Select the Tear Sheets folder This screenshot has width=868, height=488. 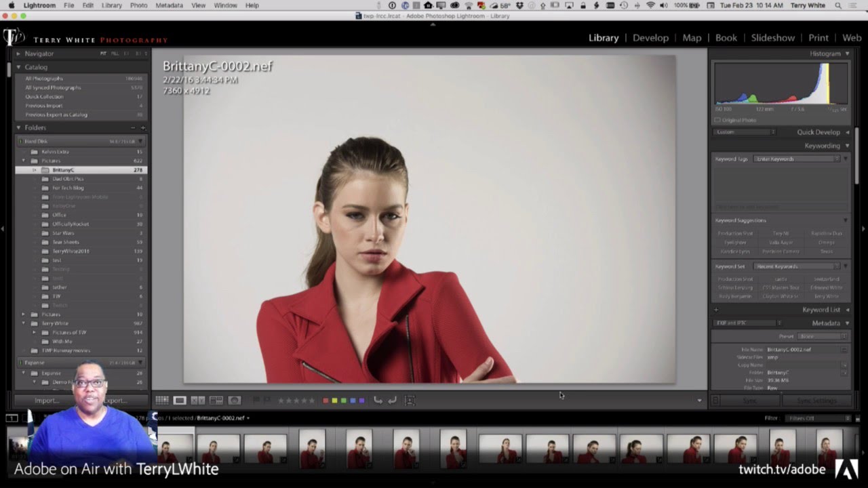83,242
